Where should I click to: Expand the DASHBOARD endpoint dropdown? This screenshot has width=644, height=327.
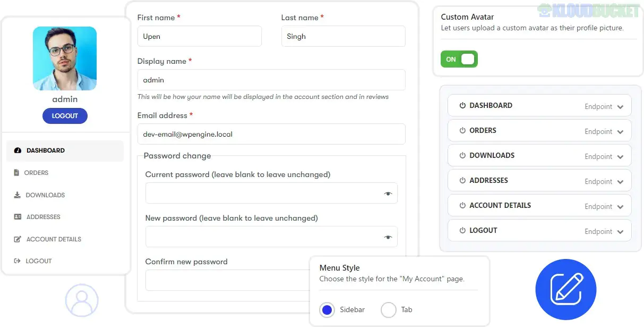tap(621, 105)
